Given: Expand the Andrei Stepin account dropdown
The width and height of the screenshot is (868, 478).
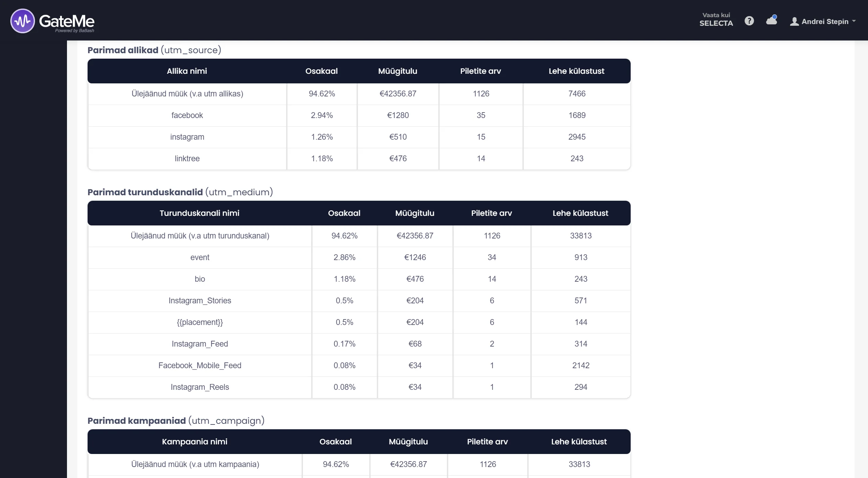Looking at the screenshot, I should (823, 22).
